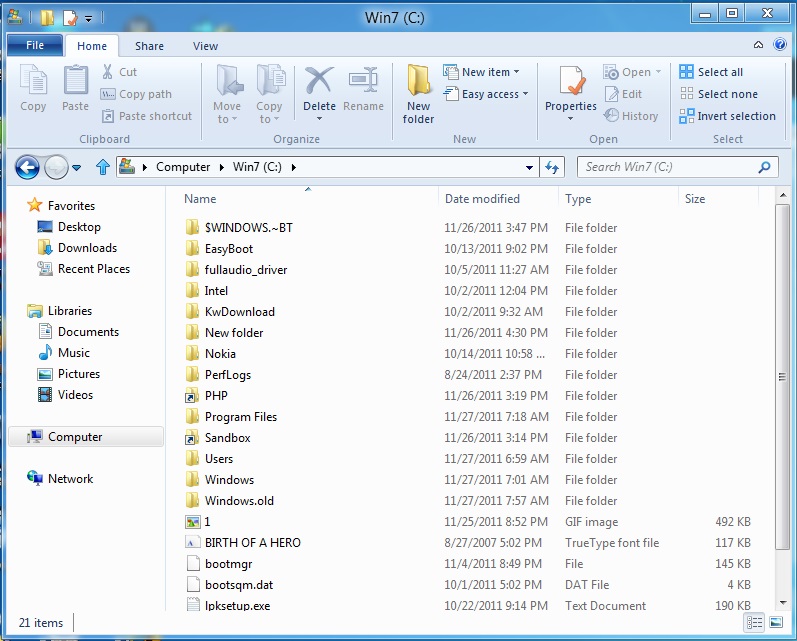This screenshot has width=797, height=641.
Task: Select the Cut scissors command
Action: coord(120,72)
